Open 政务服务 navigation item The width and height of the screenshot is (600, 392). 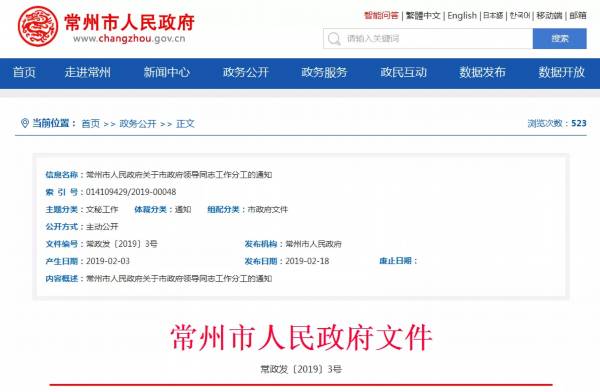pos(324,72)
